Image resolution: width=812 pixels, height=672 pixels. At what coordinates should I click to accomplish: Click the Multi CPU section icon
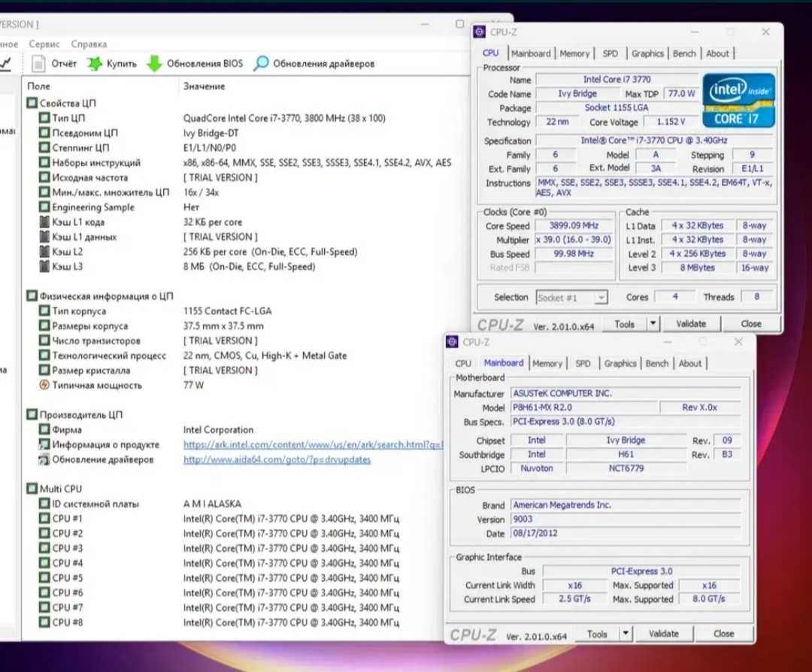[x=32, y=488]
